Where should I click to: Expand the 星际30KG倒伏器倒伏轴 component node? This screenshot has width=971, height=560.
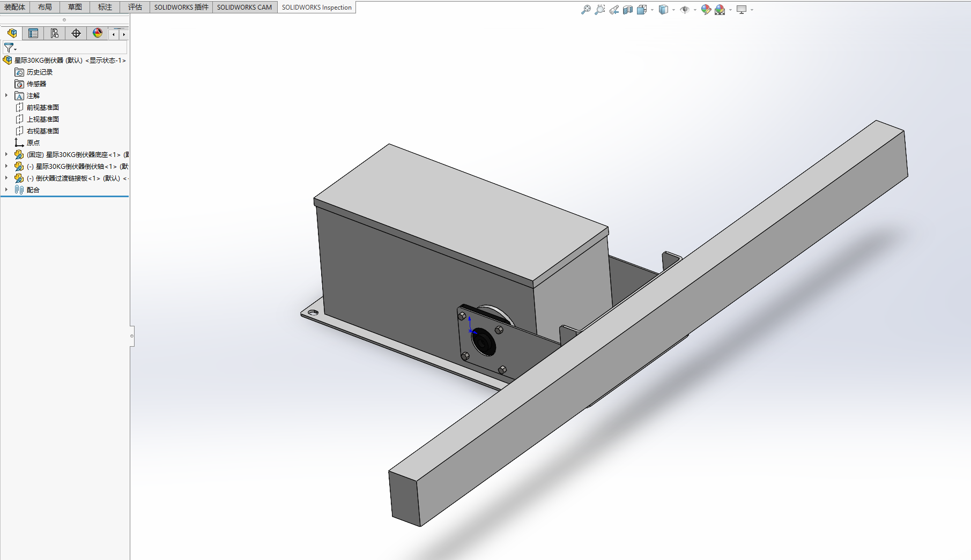(x=6, y=166)
